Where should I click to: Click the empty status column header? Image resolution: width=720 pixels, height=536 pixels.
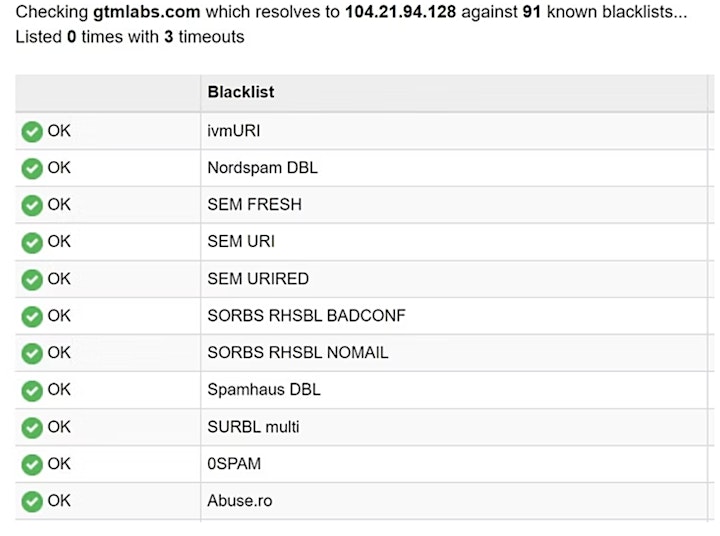(108, 93)
